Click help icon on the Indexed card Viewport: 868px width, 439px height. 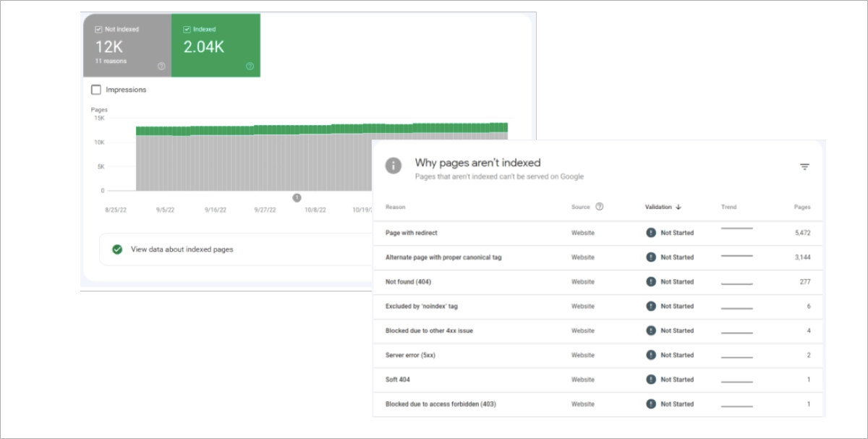pos(250,66)
